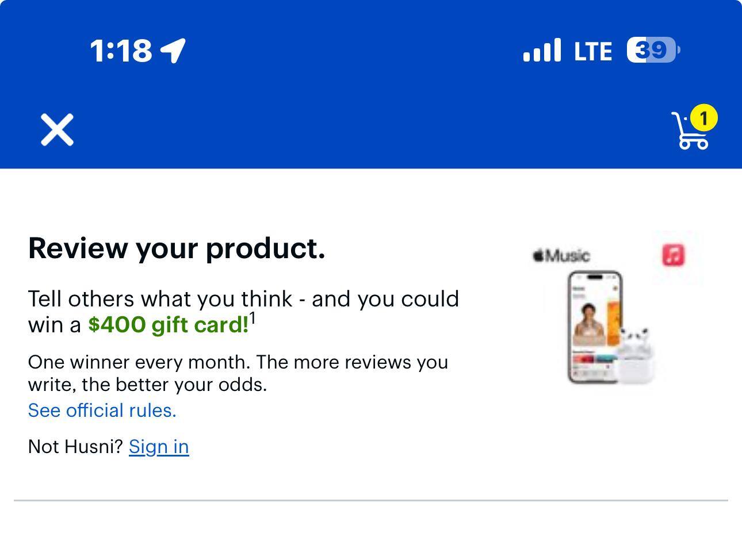Tap the red Apple Music app icon
This screenshot has height=560, width=742.
(674, 255)
